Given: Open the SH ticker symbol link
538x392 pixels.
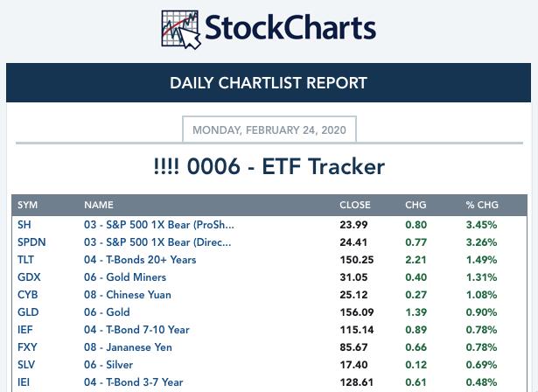Looking at the screenshot, I should tap(24, 225).
